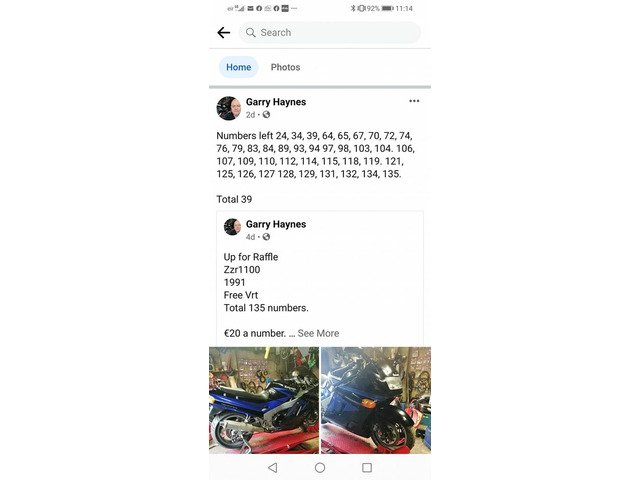Click the globe privacy icon beside 4d
Screen dimensions: 640x480
266,237
